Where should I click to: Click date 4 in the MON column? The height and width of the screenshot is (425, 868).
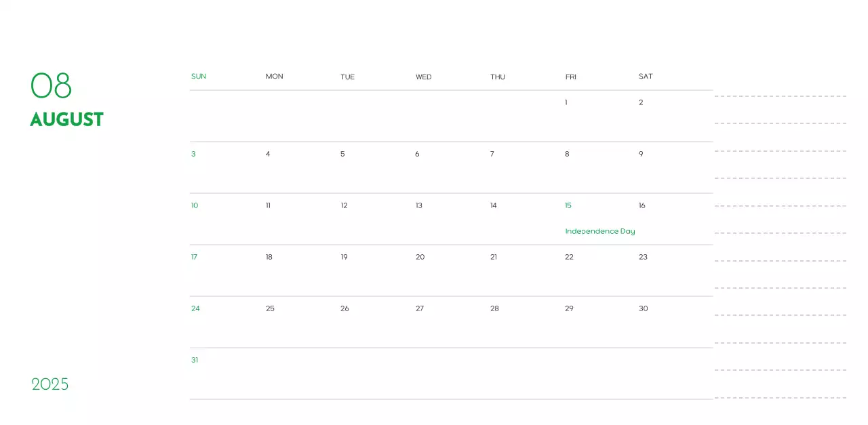(267, 153)
